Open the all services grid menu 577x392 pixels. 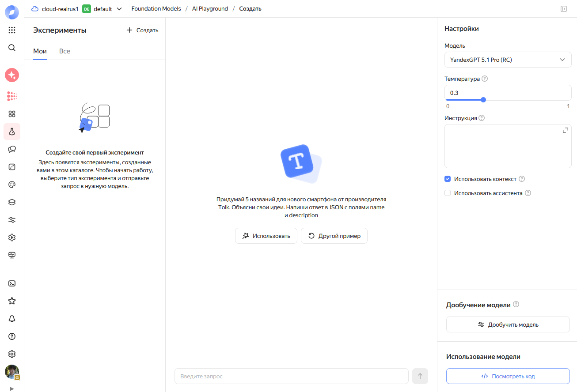click(x=12, y=30)
